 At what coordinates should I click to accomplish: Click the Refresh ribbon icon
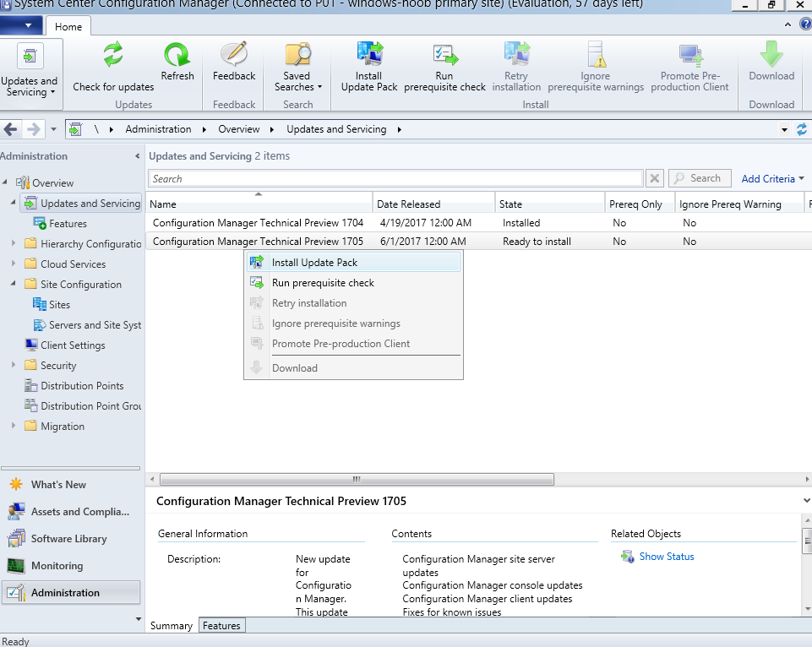pos(177,55)
